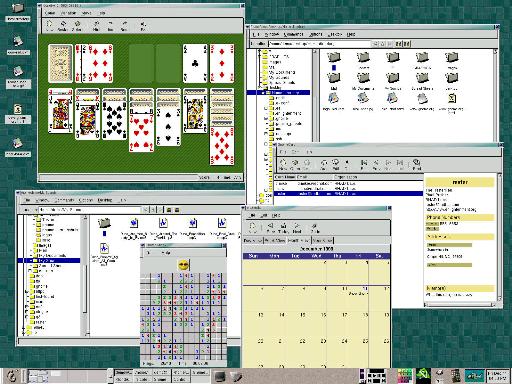512x384 pixels.
Task: Click the Prev arrow icon in the calendar toolbar
Action: pos(270,228)
